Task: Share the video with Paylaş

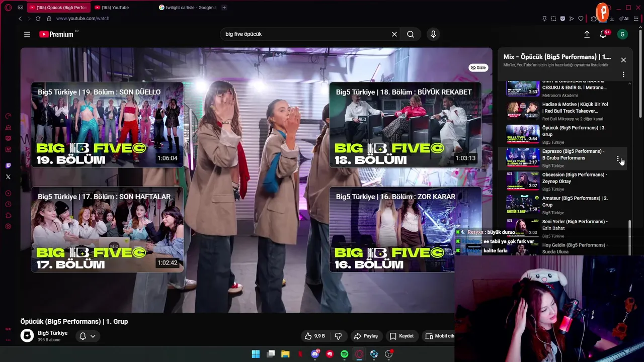Action: click(366, 336)
